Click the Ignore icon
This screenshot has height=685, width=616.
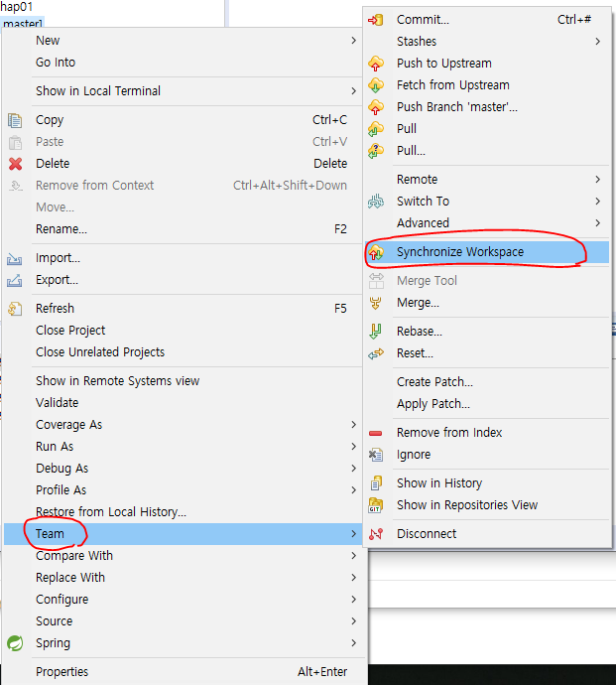pyautogui.click(x=375, y=455)
